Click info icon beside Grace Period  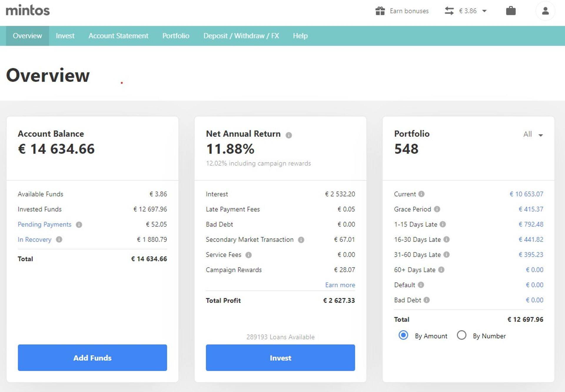click(437, 209)
